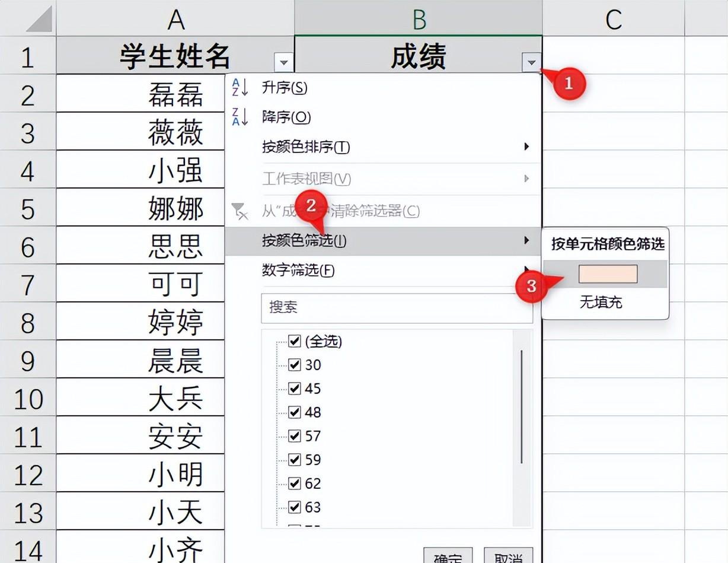
Task: Click the descending sort Z-A icon
Action: pos(240,117)
